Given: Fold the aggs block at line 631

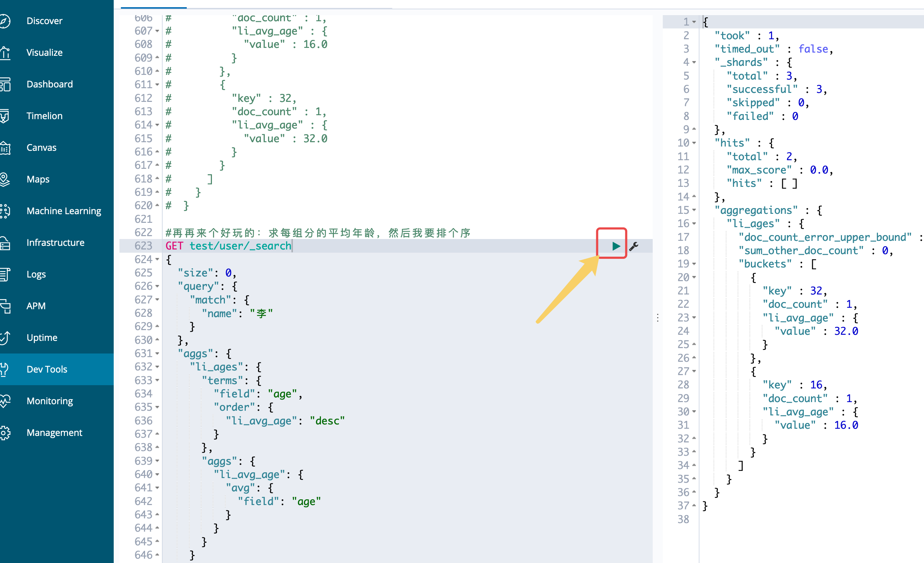Looking at the screenshot, I should click(157, 354).
